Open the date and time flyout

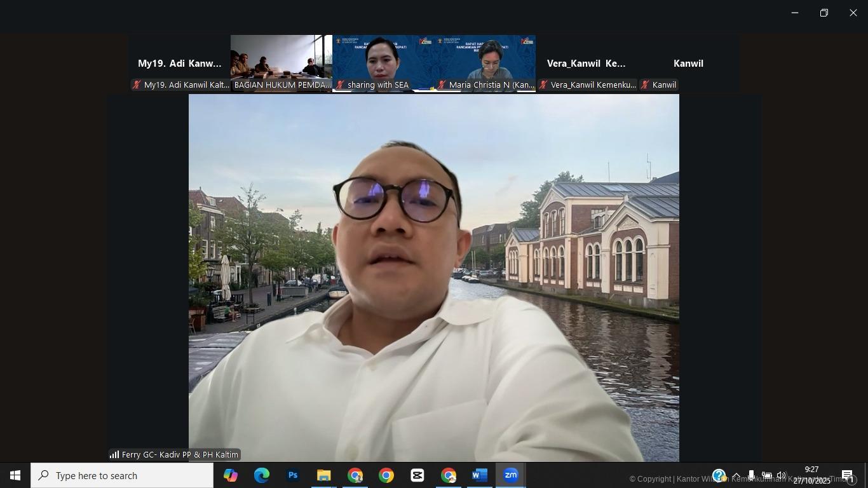pyautogui.click(x=811, y=475)
